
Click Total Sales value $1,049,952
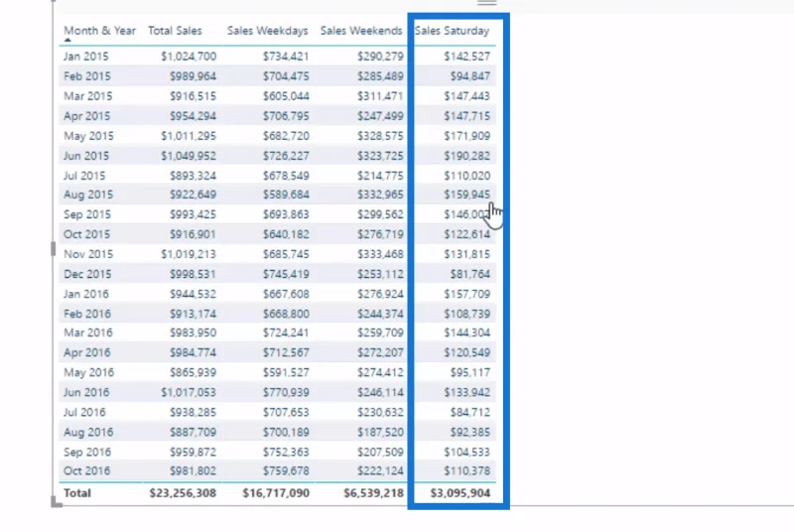[x=189, y=156]
